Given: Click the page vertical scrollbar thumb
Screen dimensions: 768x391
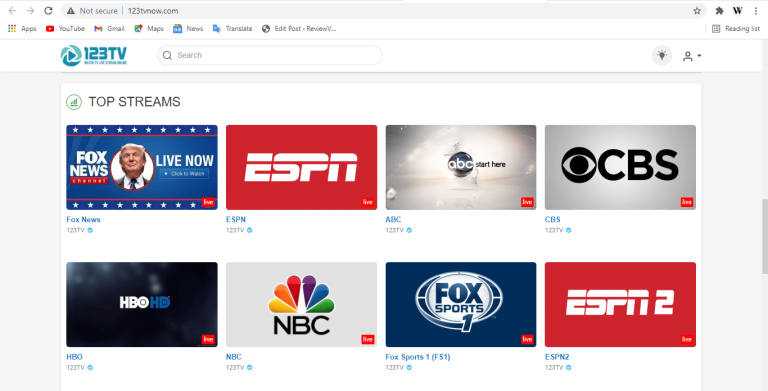Looking at the screenshot, I should pyautogui.click(x=765, y=236).
